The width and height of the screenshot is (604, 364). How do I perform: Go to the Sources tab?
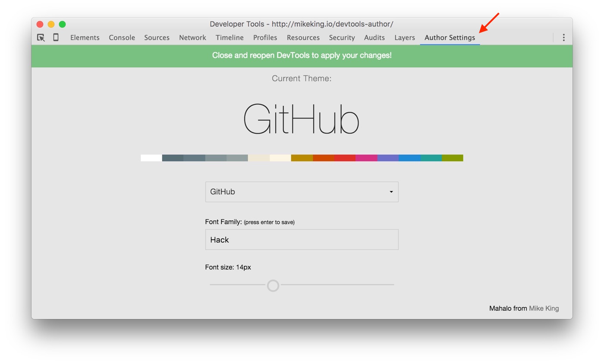pos(157,38)
